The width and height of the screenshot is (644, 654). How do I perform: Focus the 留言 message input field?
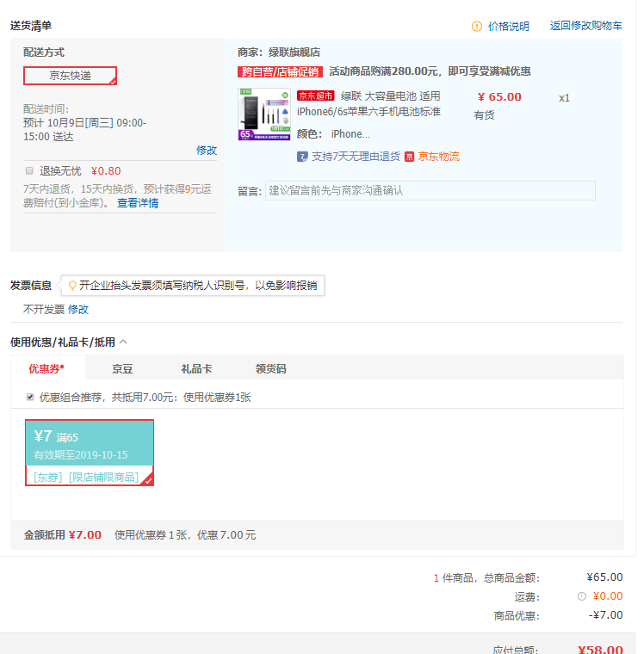point(430,191)
